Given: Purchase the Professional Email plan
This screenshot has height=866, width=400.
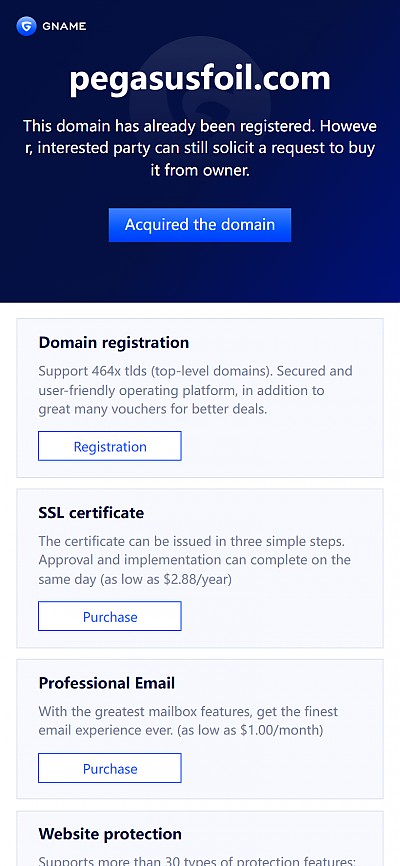Looking at the screenshot, I should [110, 768].
